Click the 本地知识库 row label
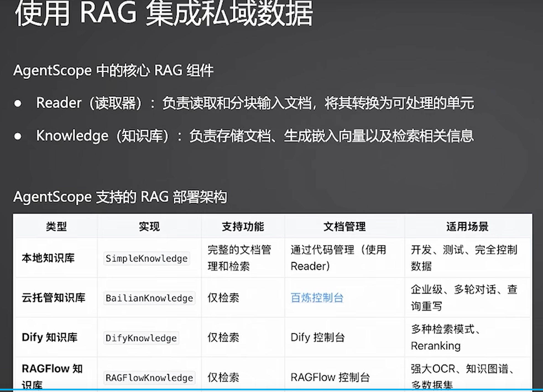The width and height of the screenshot is (543, 392). 48,258
